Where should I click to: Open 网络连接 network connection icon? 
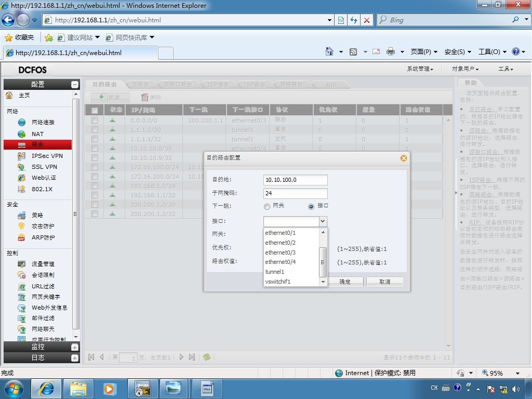coord(22,122)
